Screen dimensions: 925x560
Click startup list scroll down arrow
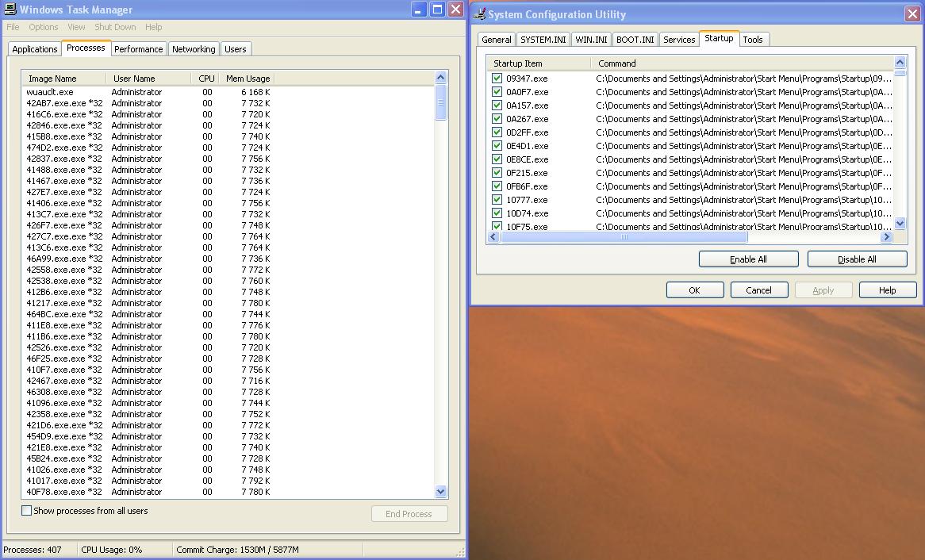point(900,223)
